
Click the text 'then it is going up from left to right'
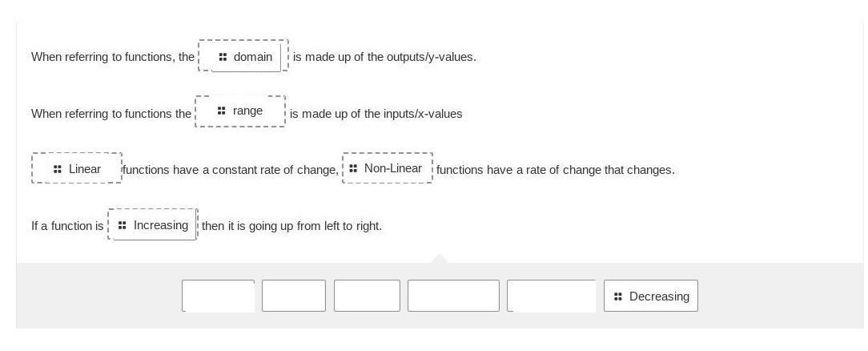pos(291,226)
